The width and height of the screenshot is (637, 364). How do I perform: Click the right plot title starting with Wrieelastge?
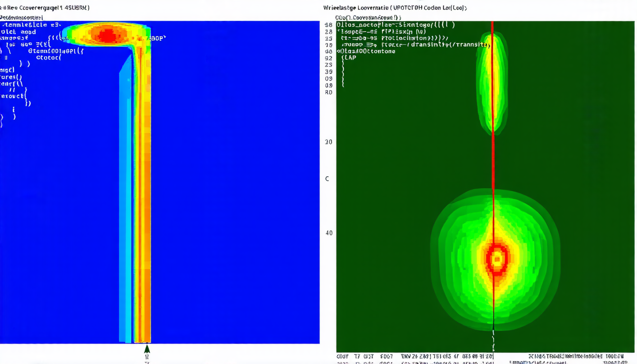395,8
